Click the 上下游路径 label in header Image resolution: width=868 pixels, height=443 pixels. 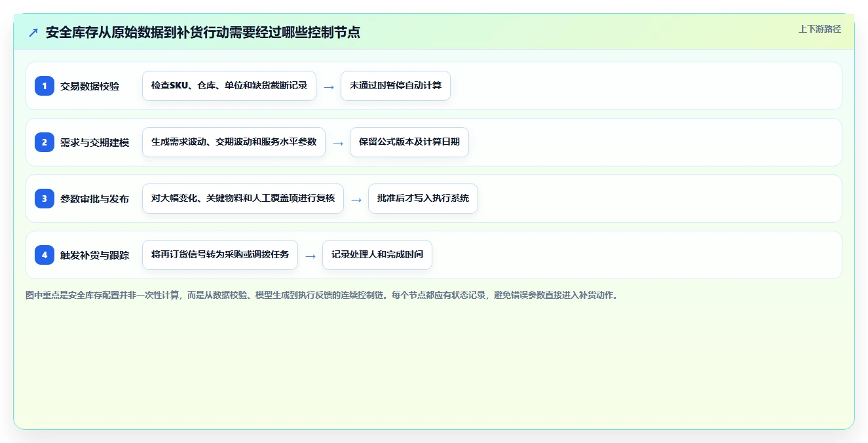click(820, 29)
